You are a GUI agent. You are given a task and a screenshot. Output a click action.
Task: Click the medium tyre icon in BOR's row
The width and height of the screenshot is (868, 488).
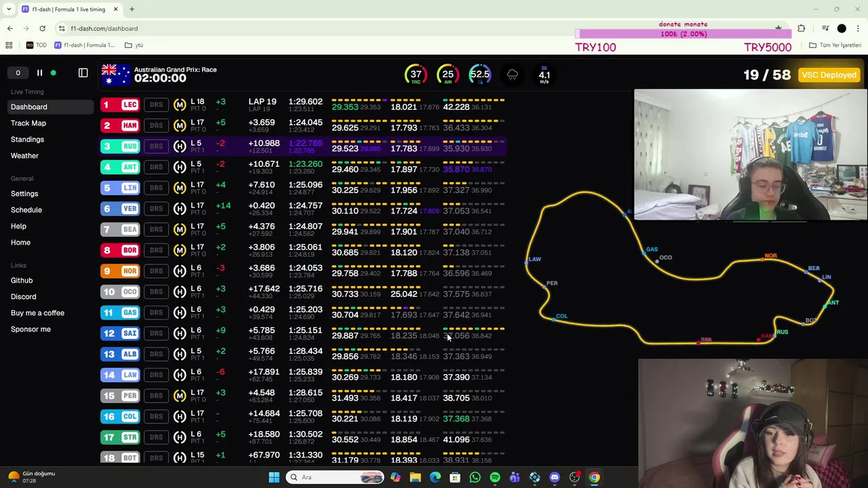(x=180, y=250)
